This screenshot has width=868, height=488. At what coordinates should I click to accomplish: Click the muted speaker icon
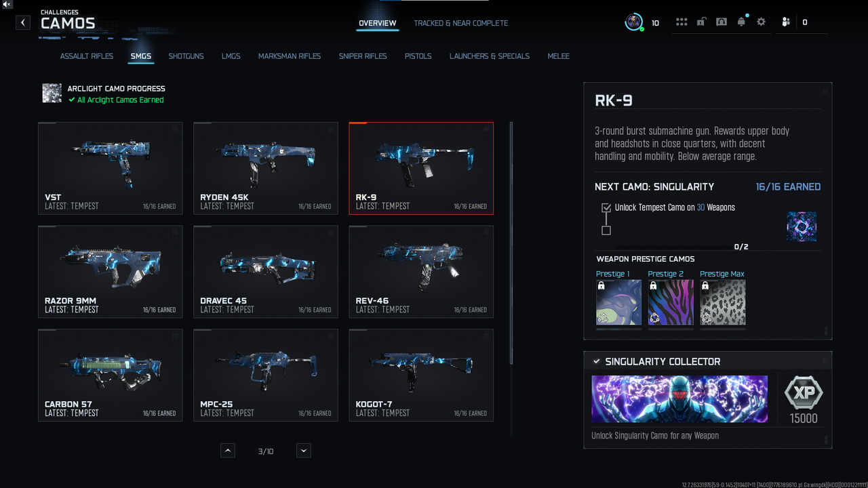click(x=6, y=5)
